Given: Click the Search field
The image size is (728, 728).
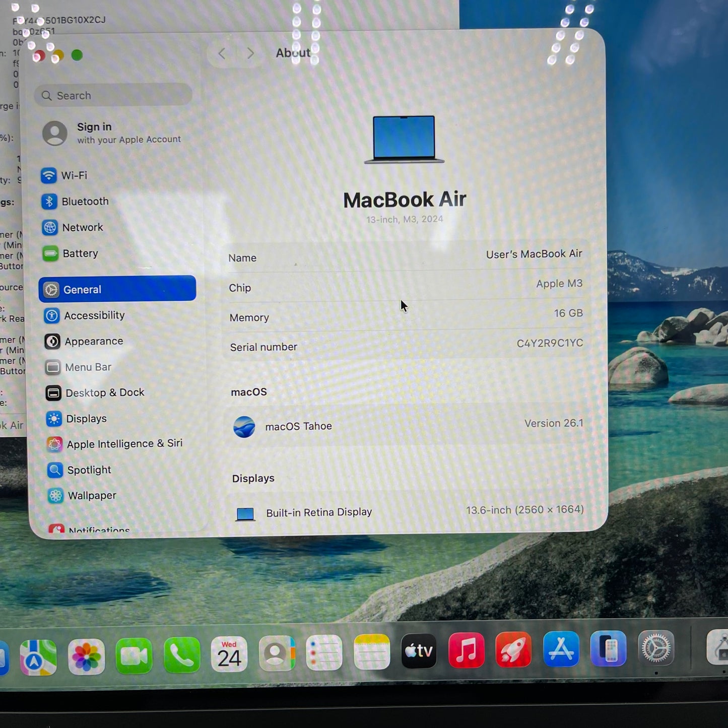Looking at the screenshot, I should coord(112,95).
